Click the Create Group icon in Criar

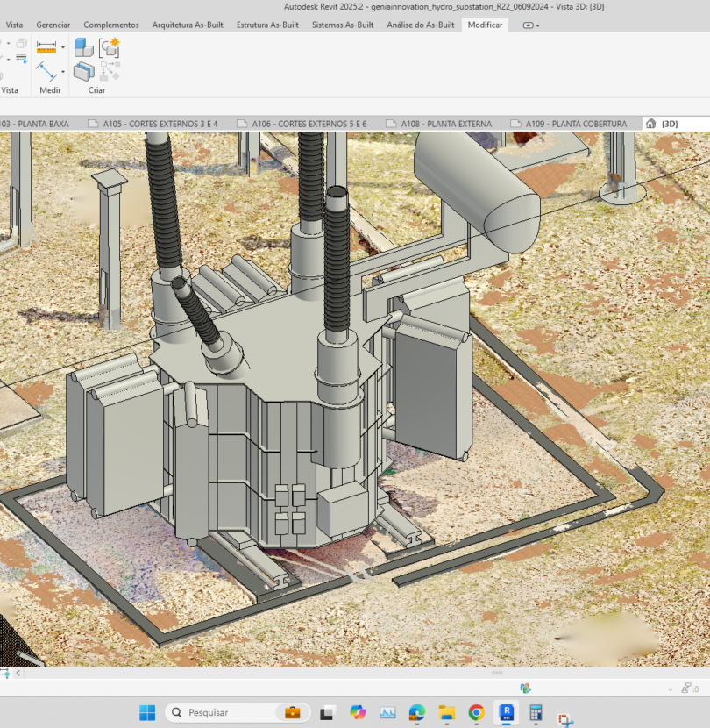point(83,71)
